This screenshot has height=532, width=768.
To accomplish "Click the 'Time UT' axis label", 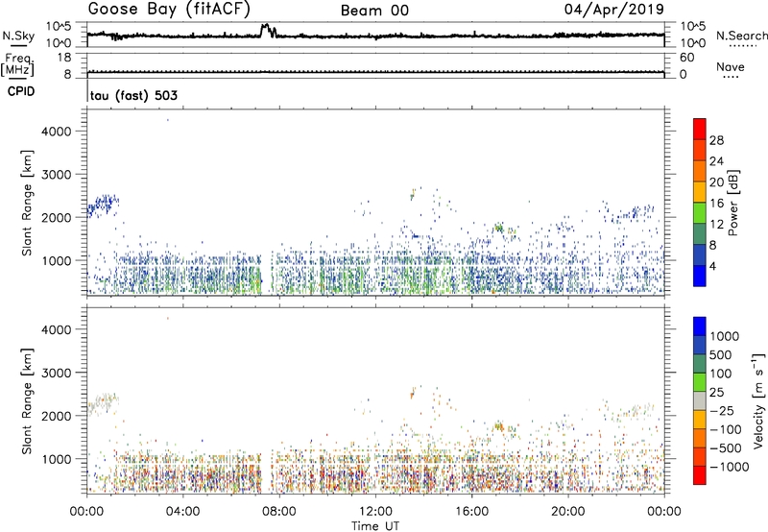I will pos(375,526).
